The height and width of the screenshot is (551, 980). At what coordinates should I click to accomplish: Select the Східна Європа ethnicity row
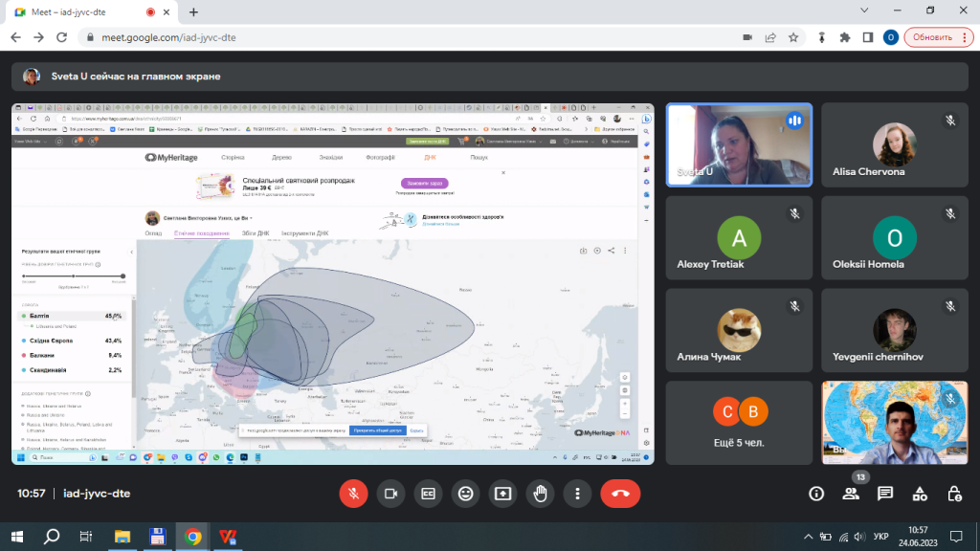coord(72,341)
